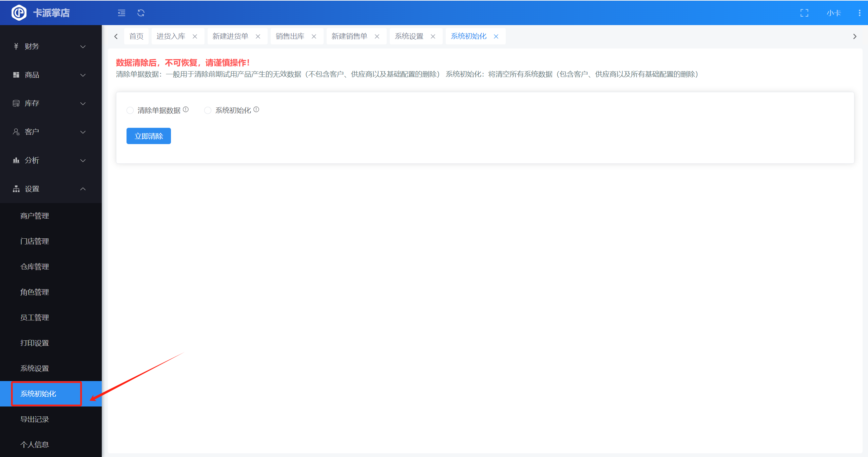Close the 新建进货单 tab
Image resolution: width=868 pixels, height=457 pixels.
pyautogui.click(x=258, y=36)
